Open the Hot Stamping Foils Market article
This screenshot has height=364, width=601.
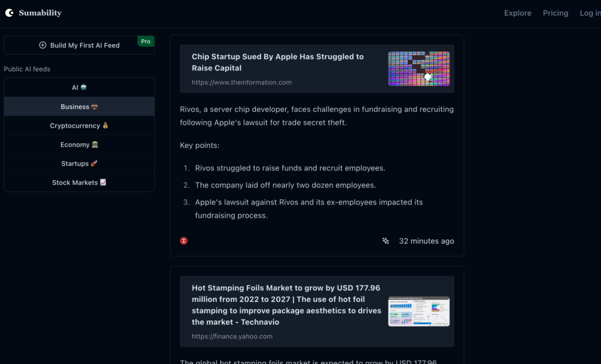click(286, 305)
